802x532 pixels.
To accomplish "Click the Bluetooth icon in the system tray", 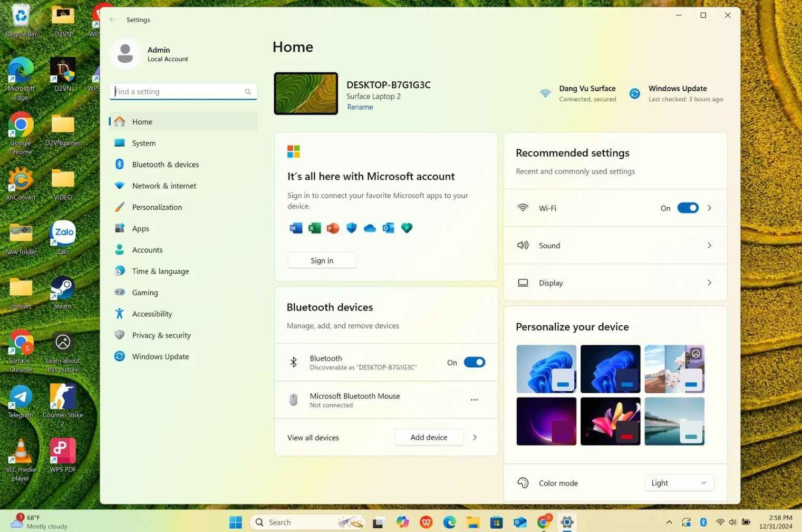I will [703, 522].
